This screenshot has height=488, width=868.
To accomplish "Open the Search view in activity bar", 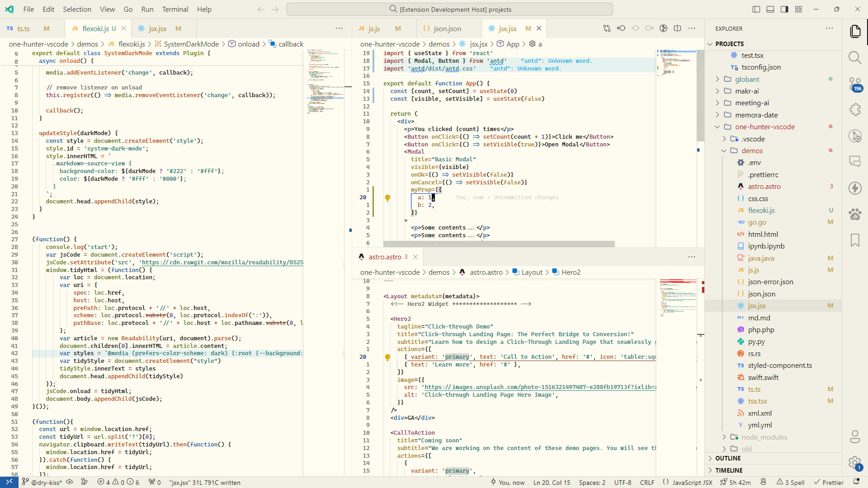I will click(x=854, y=57).
